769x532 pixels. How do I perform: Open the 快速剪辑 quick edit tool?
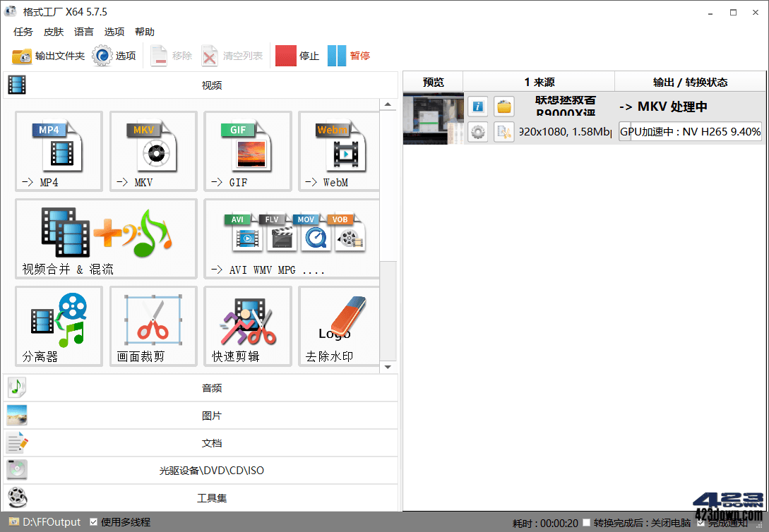(x=247, y=325)
